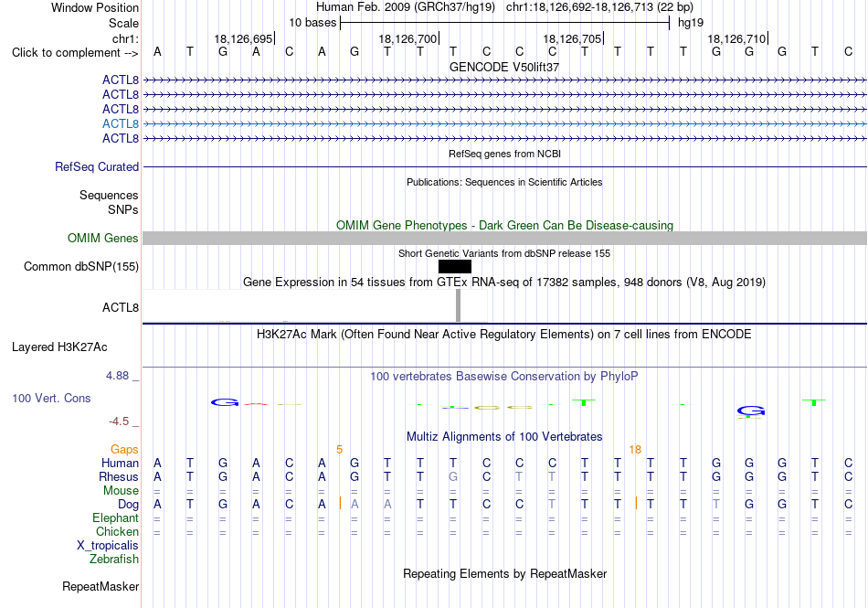868x608 pixels.
Task: Click the Human species label
Action: point(120,463)
